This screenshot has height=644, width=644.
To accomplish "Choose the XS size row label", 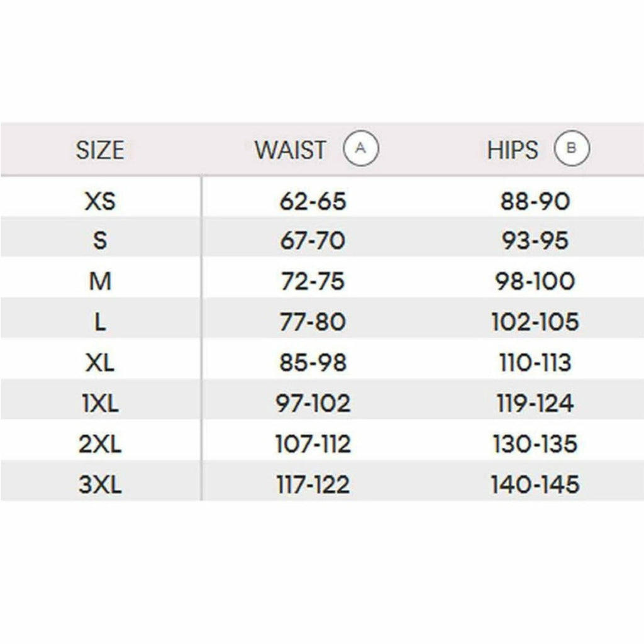I will 100,201.
